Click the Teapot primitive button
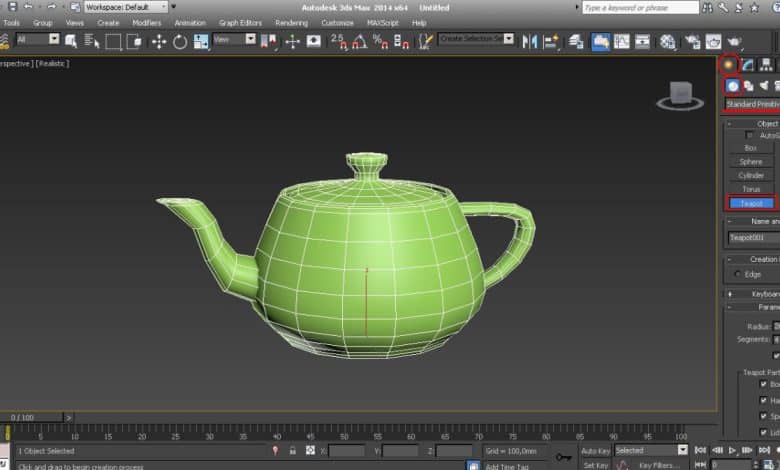 click(x=751, y=203)
